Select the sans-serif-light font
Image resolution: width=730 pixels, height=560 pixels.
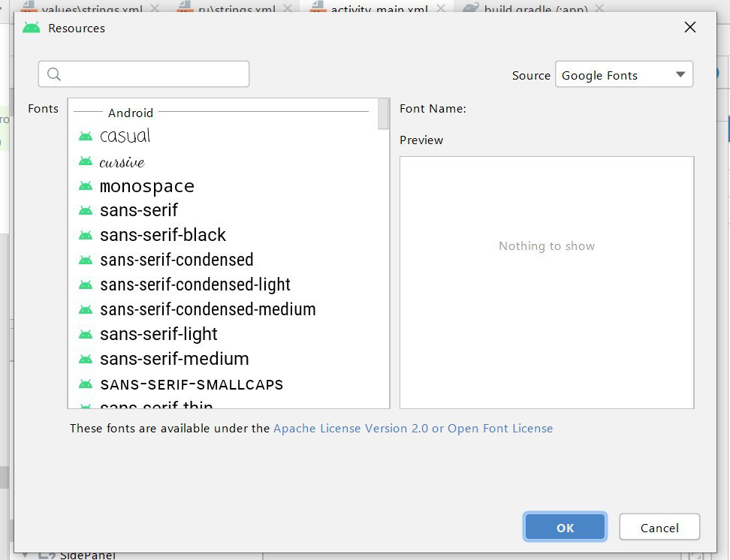click(x=223, y=334)
